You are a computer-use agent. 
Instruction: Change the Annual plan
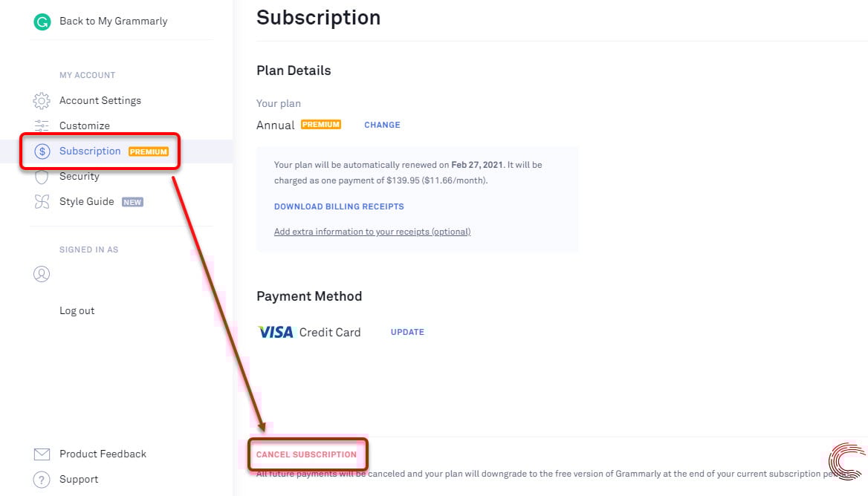coord(382,125)
